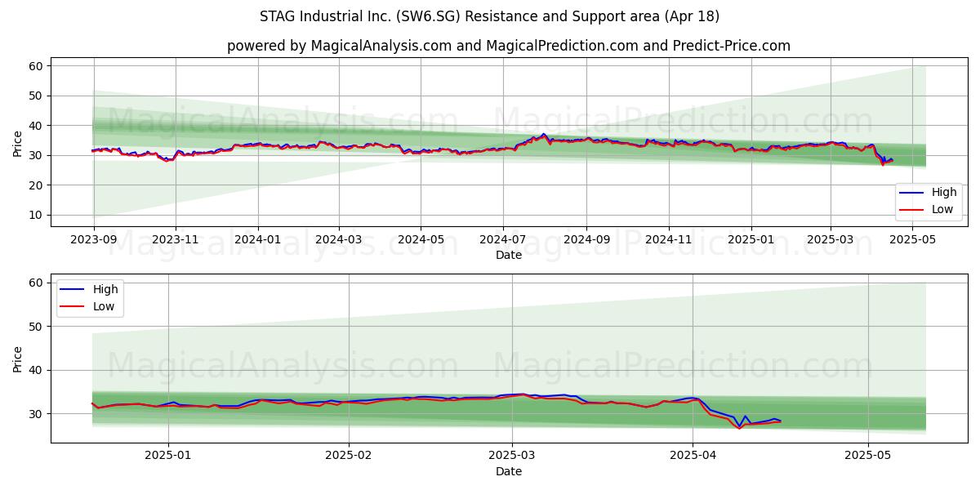Click the '2023-11' date tick label

coord(175,240)
